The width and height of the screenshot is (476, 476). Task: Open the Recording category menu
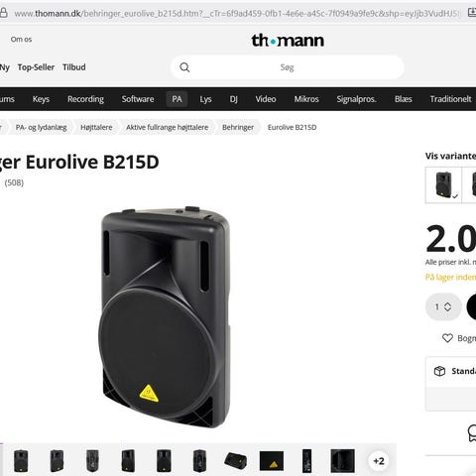tap(85, 99)
